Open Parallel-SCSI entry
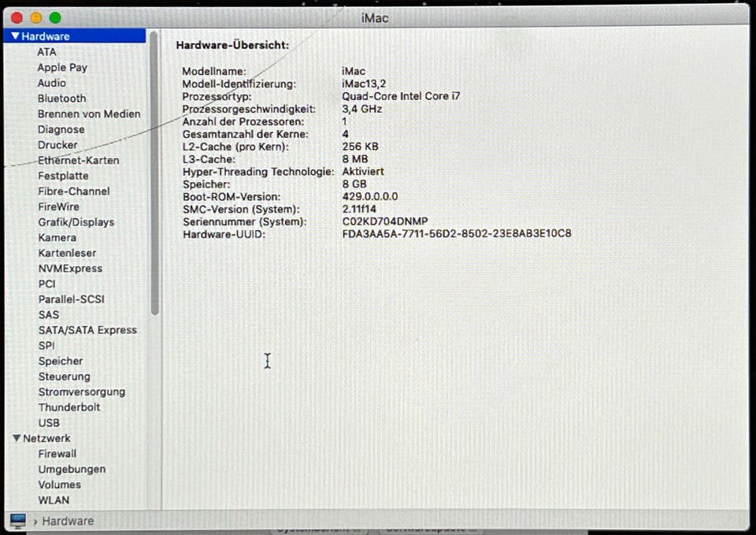The height and width of the screenshot is (535, 756). [72, 299]
